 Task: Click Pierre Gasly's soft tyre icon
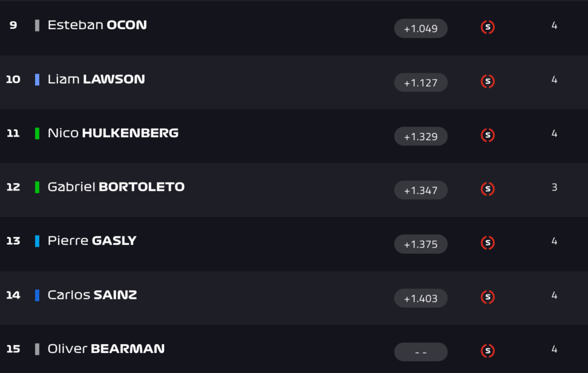488,243
